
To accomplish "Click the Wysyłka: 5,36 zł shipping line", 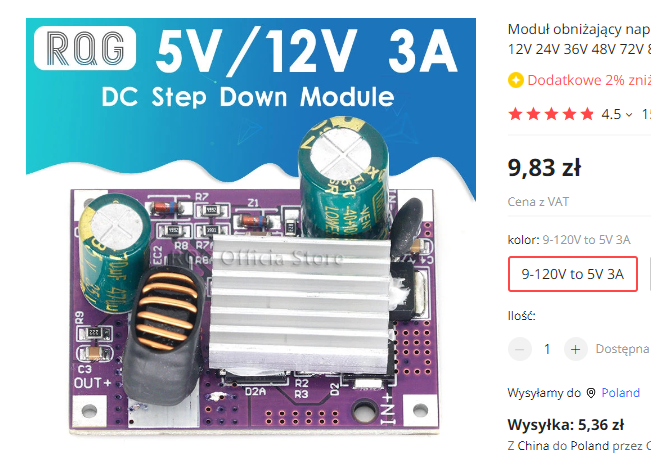I will pos(565,425).
